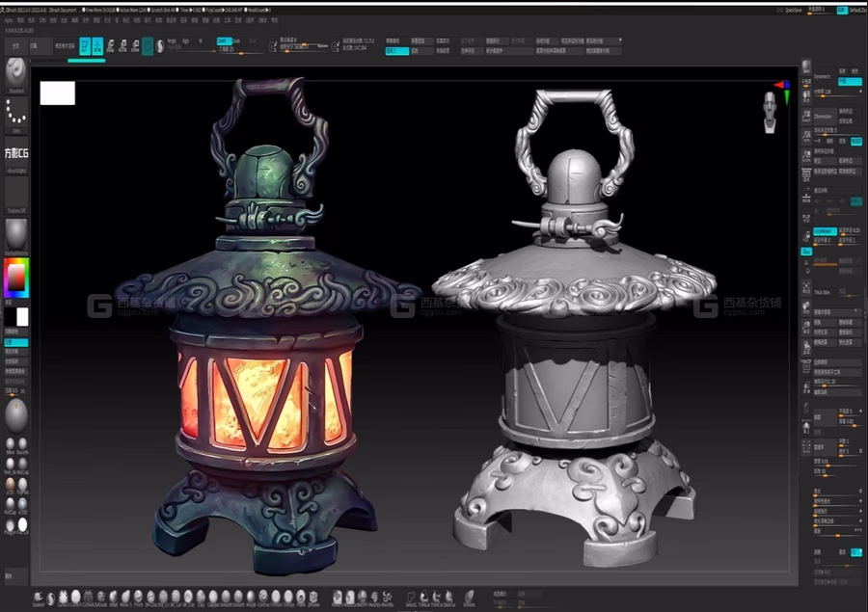Image resolution: width=868 pixels, height=612 pixels.
Task: Click the painted colored lantern in canvas
Action: pos(266,327)
